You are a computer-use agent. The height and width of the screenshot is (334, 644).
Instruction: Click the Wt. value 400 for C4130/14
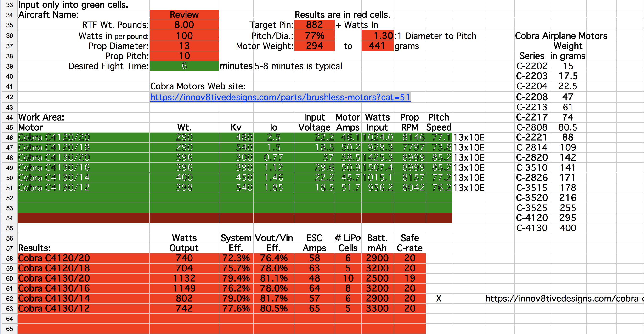(x=184, y=178)
